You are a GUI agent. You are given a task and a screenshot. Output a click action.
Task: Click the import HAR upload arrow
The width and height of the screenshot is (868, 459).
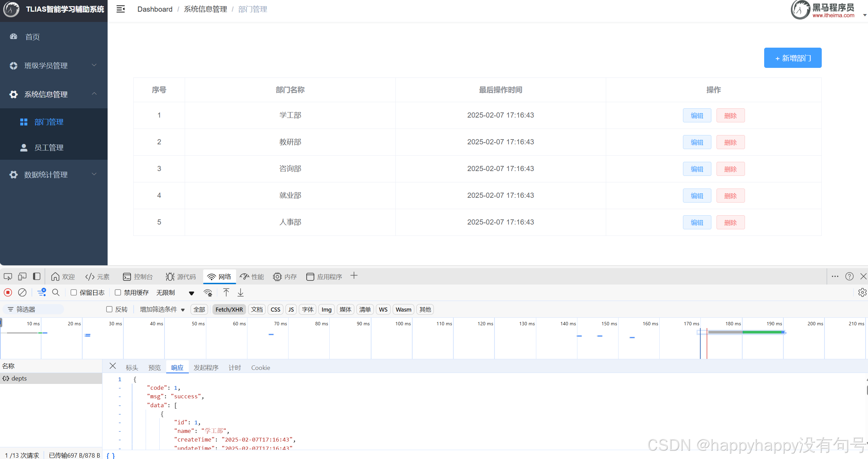click(226, 292)
